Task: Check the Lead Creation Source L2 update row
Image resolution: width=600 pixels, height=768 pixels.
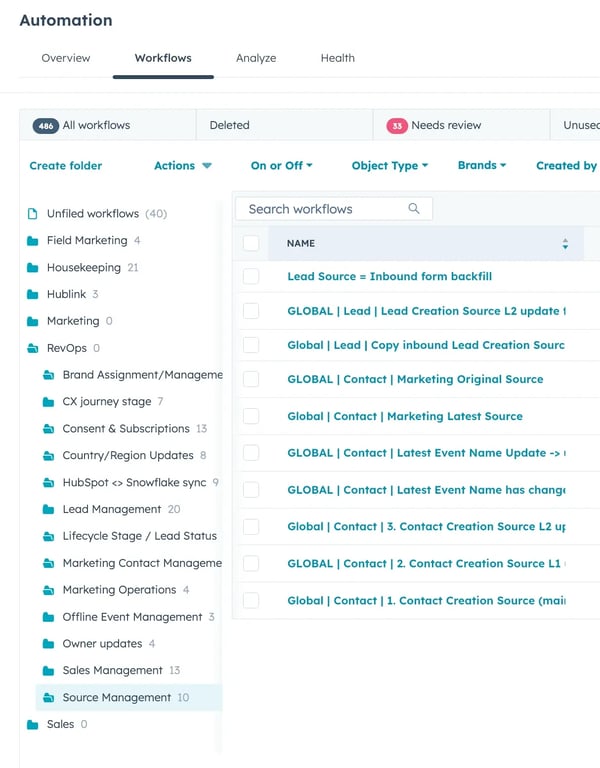Action: point(251,311)
